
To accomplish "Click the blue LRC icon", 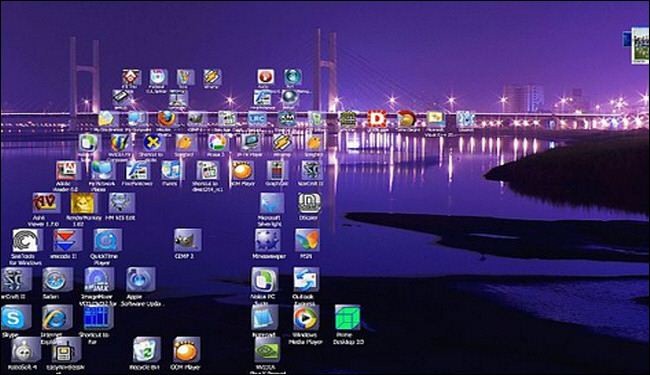I will point(257,119).
